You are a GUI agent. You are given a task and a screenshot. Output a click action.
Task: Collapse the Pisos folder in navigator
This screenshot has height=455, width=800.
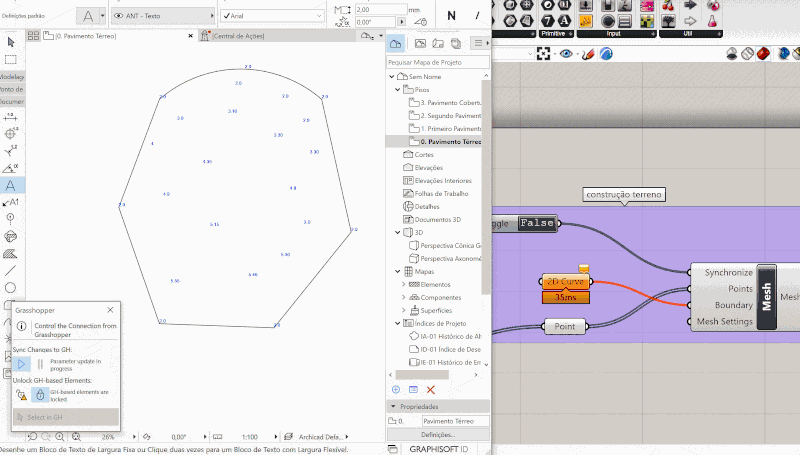400,90
